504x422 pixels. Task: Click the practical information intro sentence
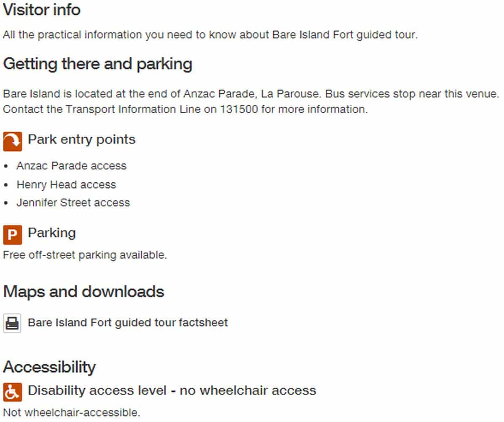[210, 35]
